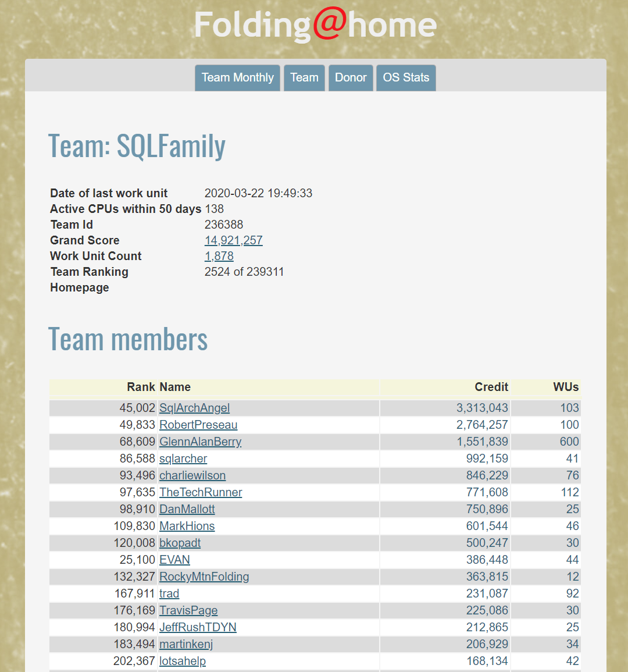Image resolution: width=628 pixels, height=672 pixels.
Task: Open GlennAlanBerry's profile
Action: [x=200, y=442]
